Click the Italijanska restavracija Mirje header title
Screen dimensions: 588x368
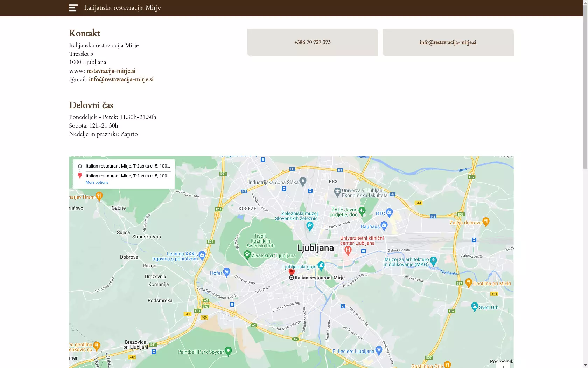click(x=122, y=8)
